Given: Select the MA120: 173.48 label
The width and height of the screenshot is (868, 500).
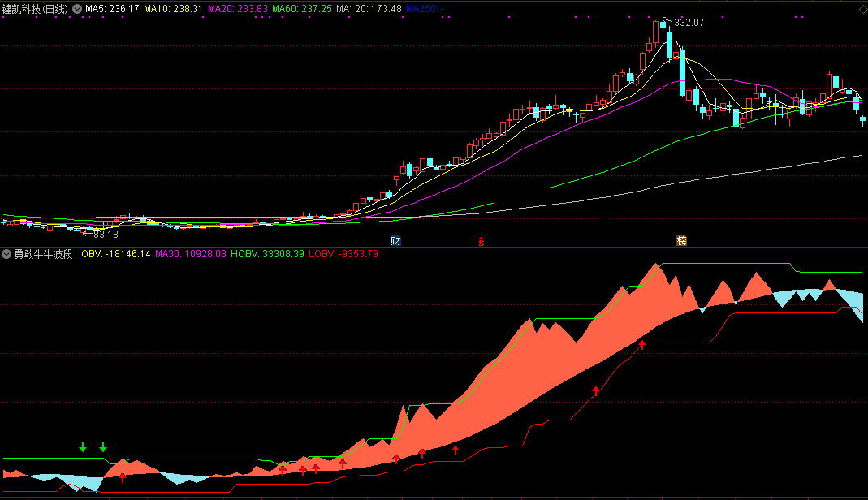Looking at the screenshot, I should point(369,9).
